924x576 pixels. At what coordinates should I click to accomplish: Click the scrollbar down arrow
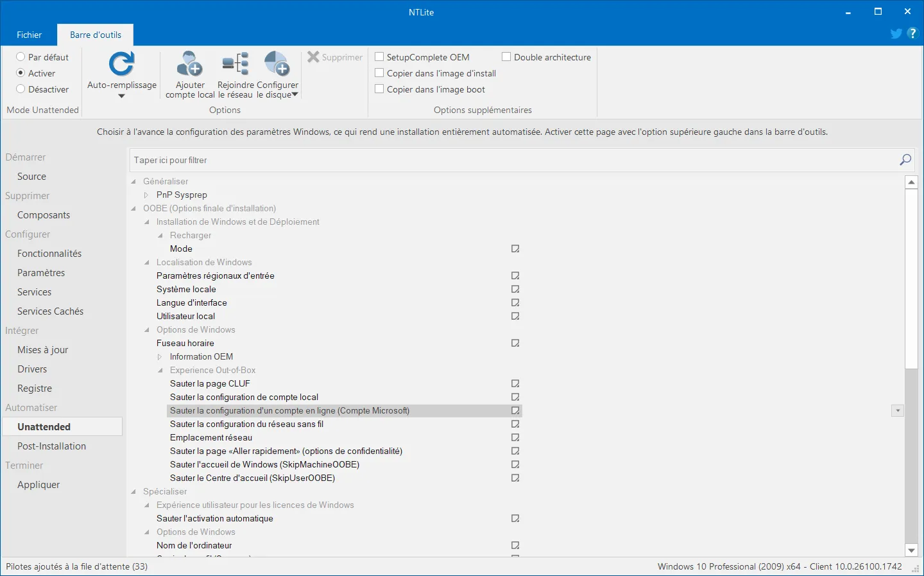[x=911, y=550]
